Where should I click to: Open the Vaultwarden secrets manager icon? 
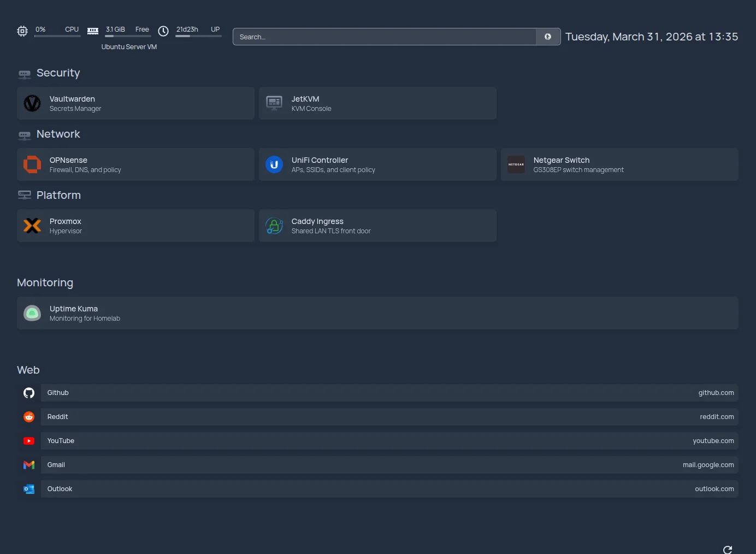(x=32, y=103)
